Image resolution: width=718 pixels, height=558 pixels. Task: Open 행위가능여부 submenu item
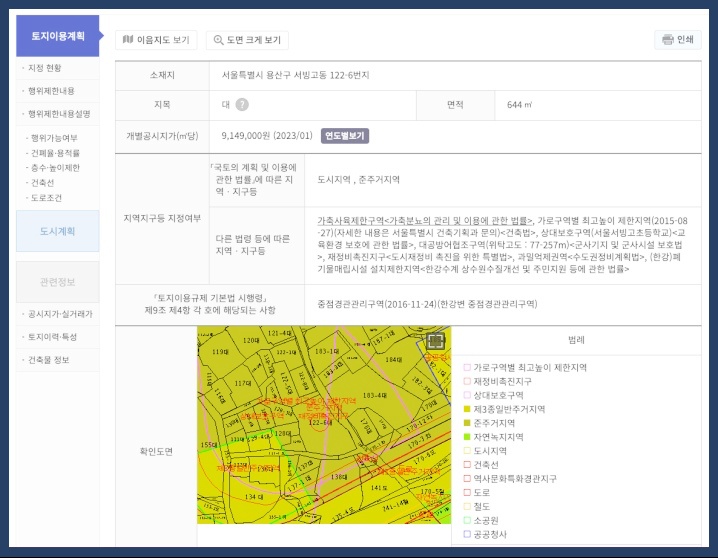(54, 138)
